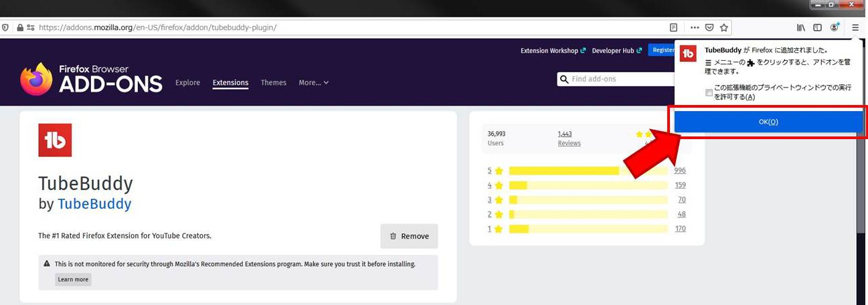Bookmark this page with star icon
The height and width of the screenshot is (305, 868).
[x=724, y=27]
